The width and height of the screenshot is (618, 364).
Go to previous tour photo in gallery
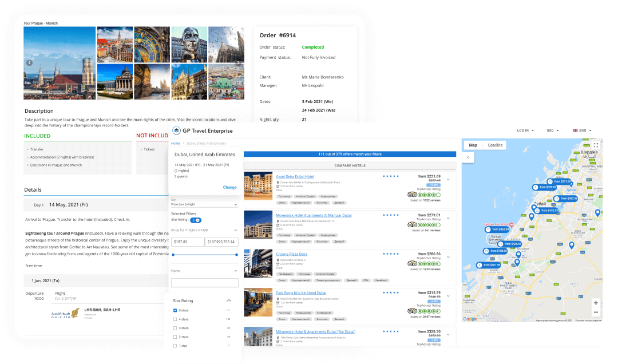coord(29,63)
